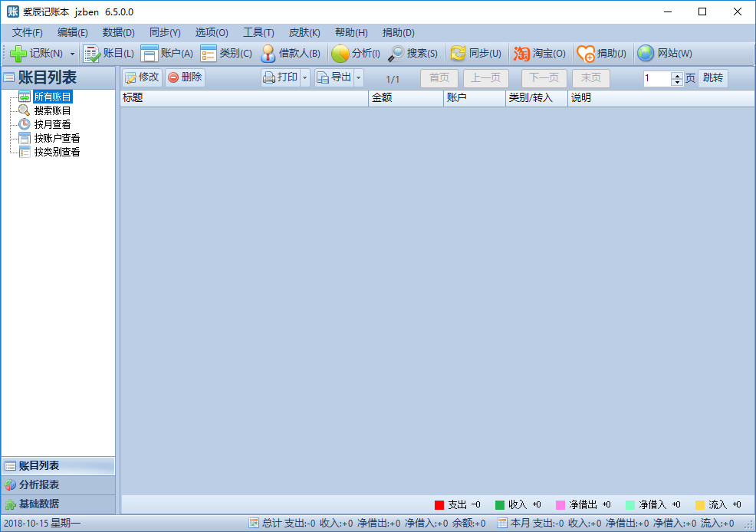Viewport: 756px width, 532px height.
Task: Sort by the 账户 column header
Action: coord(475,98)
